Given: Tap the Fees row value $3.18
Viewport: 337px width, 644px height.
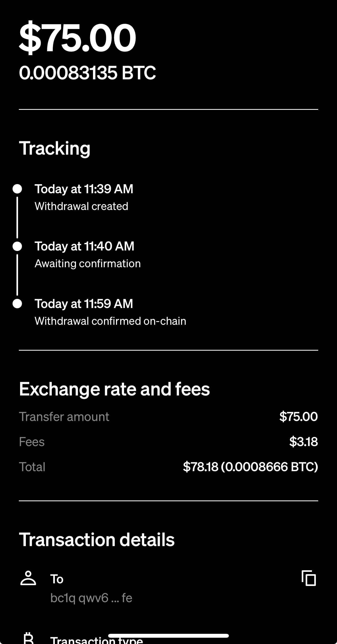Looking at the screenshot, I should (x=303, y=442).
